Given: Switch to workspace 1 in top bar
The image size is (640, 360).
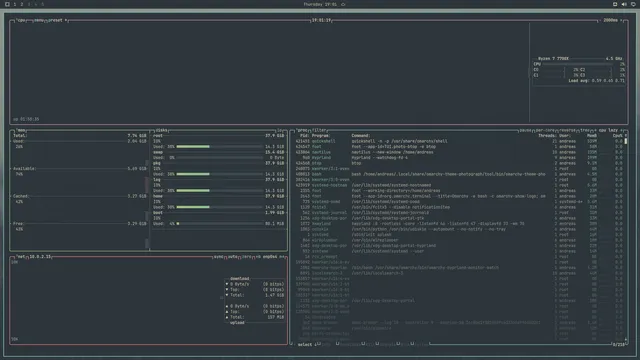Looking at the screenshot, I should (15, 4).
